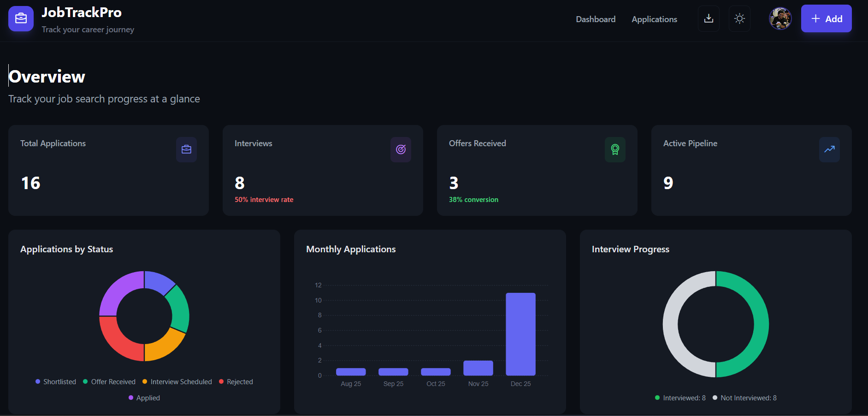Toggle the Shortlisted legend entry
Viewport: 868px width, 416px height.
coord(55,381)
